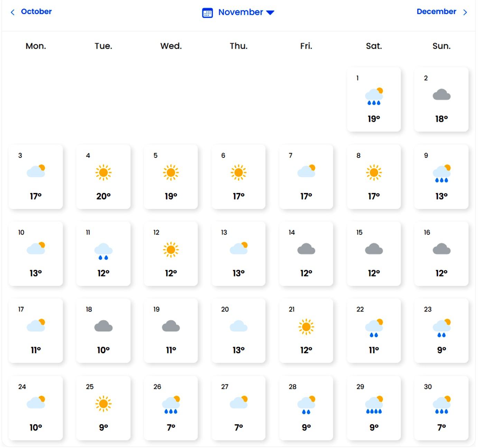Go to next month December

click(x=436, y=11)
